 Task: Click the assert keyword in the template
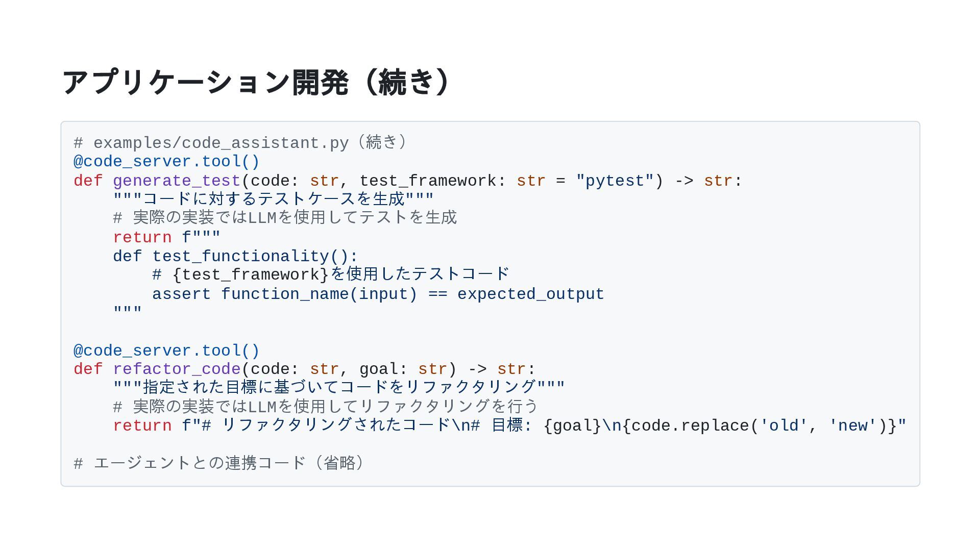coord(181,294)
